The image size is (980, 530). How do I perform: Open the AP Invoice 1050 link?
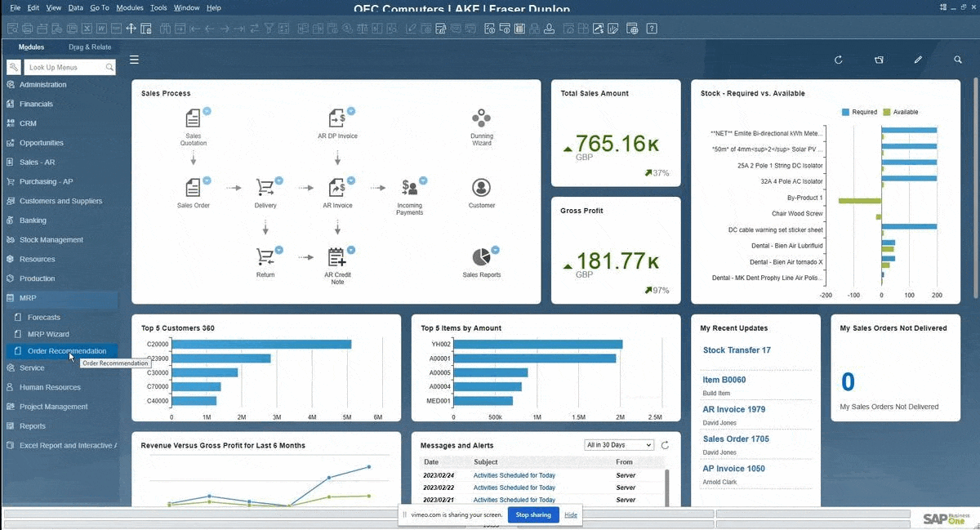click(734, 468)
